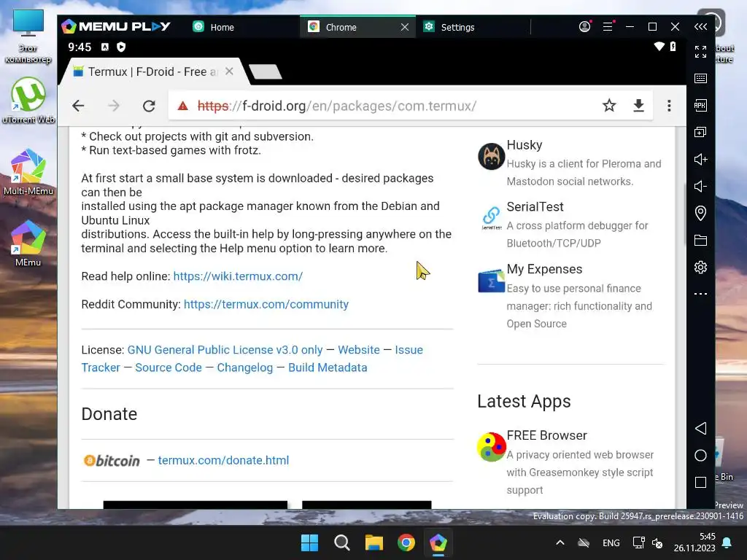
Task: Open Google Chrome from taskbar
Action: (x=406, y=542)
